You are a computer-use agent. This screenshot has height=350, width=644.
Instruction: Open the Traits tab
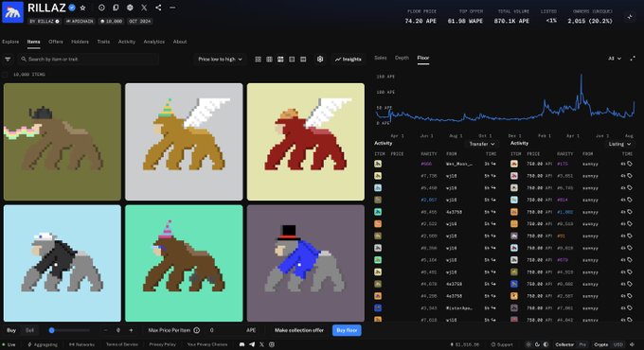tap(103, 42)
